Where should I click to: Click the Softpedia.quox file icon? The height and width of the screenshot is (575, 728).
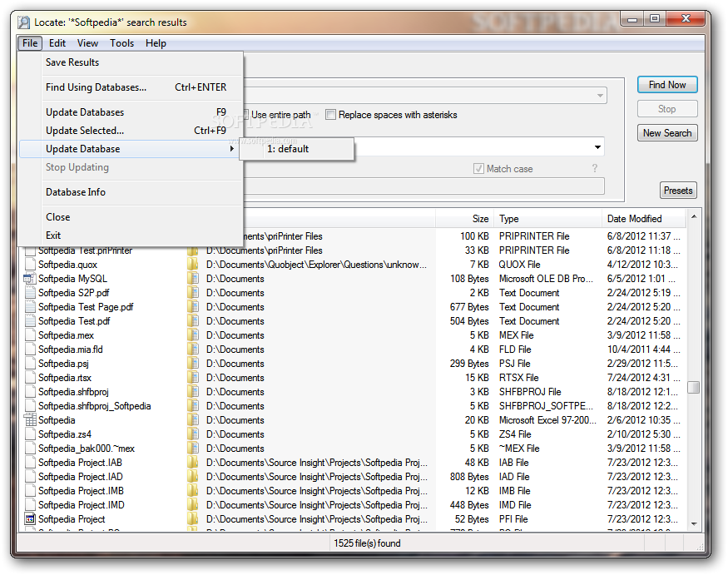pos(30,265)
